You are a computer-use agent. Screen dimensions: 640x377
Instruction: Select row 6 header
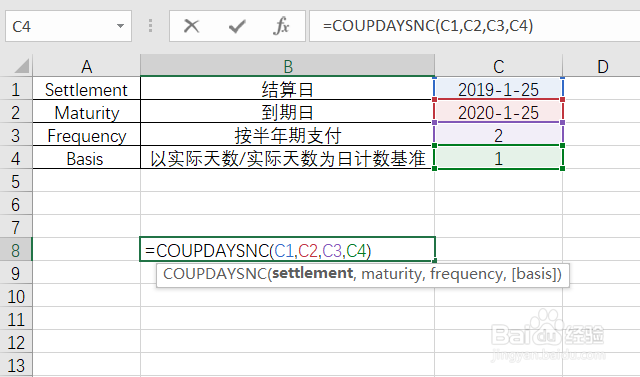tap(16, 204)
